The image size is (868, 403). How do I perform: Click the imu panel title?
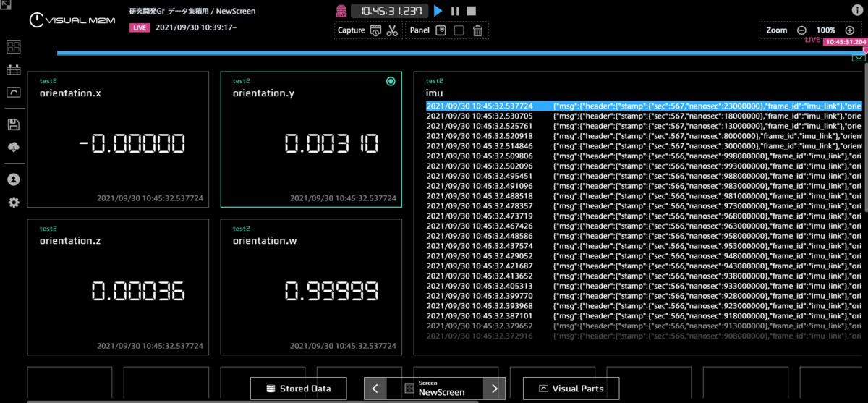(x=435, y=93)
